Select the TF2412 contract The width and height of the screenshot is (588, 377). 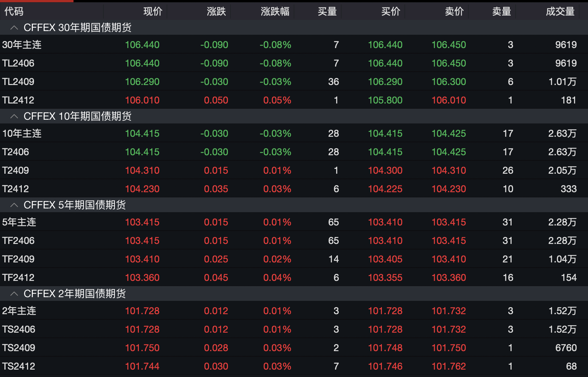(x=18, y=278)
